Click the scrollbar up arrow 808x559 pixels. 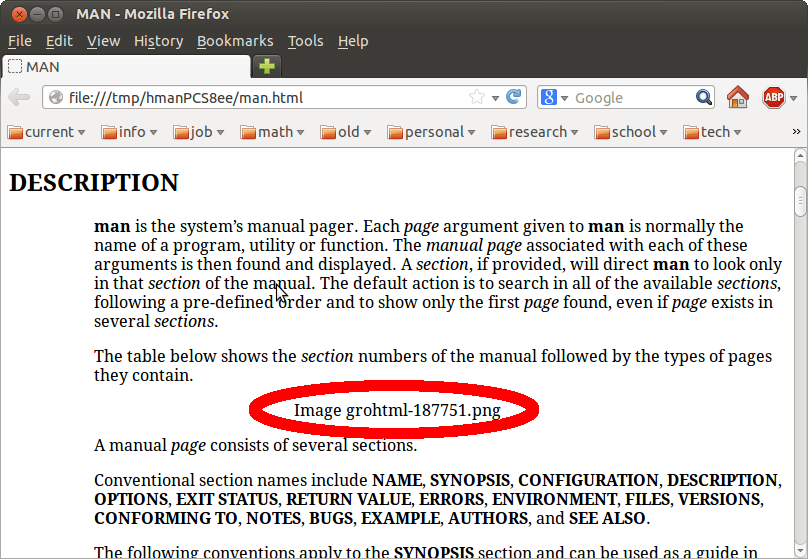coord(800,155)
